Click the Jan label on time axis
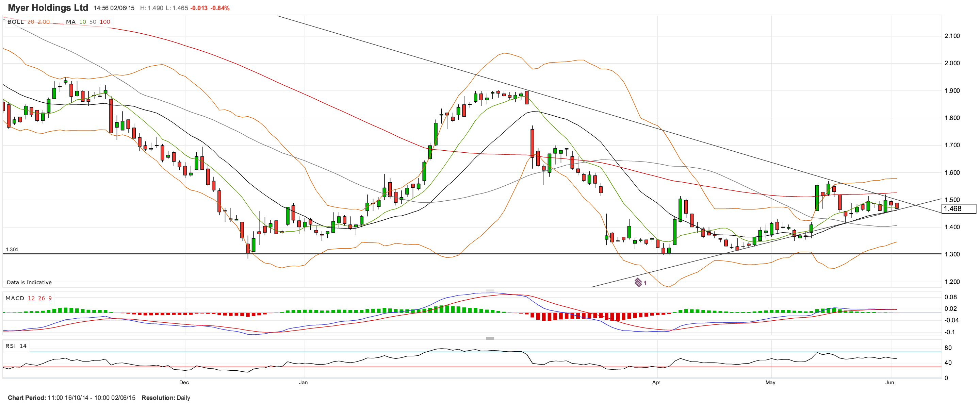980x404 pixels. pyautogui.click(x=303, y=382)
